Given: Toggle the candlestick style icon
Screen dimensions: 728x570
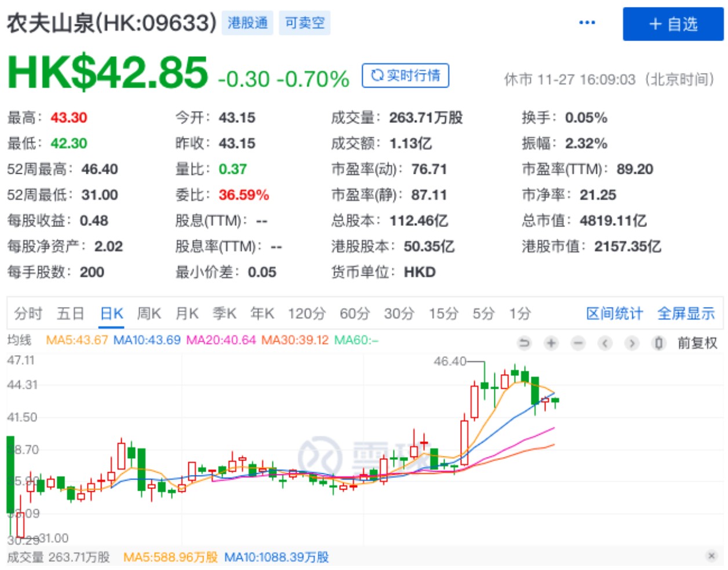Looking at the screenshot, I should point(658,344).
